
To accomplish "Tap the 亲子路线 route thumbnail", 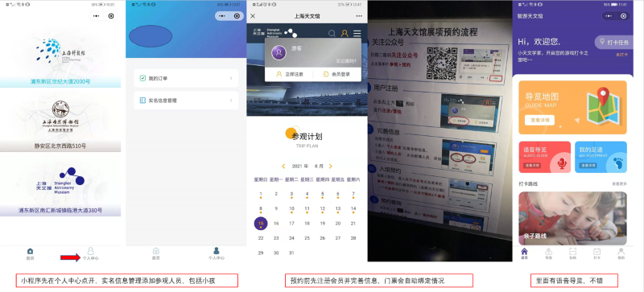I will point(572,218).
